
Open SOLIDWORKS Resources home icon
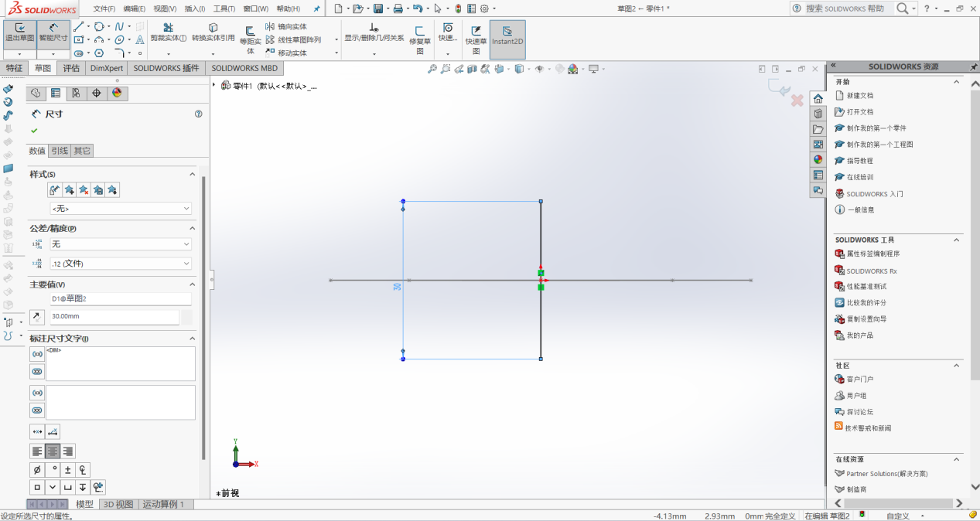(818, 98)
